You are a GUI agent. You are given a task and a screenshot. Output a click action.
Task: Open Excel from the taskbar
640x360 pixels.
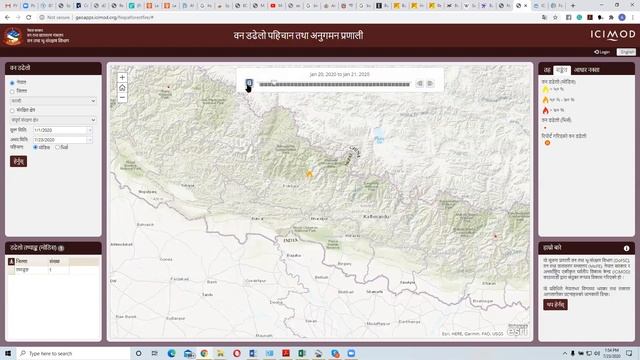(302, 353)
